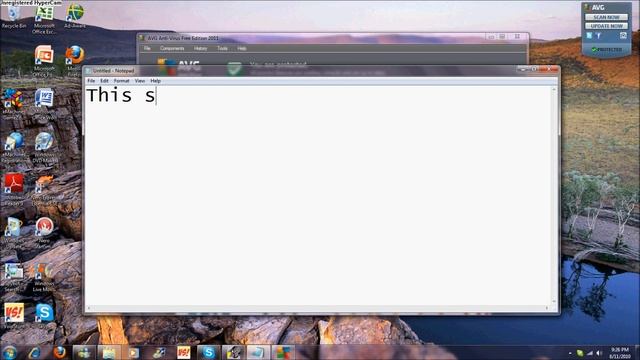Viewport: 640px width, 360px height.
Task: Open Windows Explorer from taskbar
Action: point(109,352)
